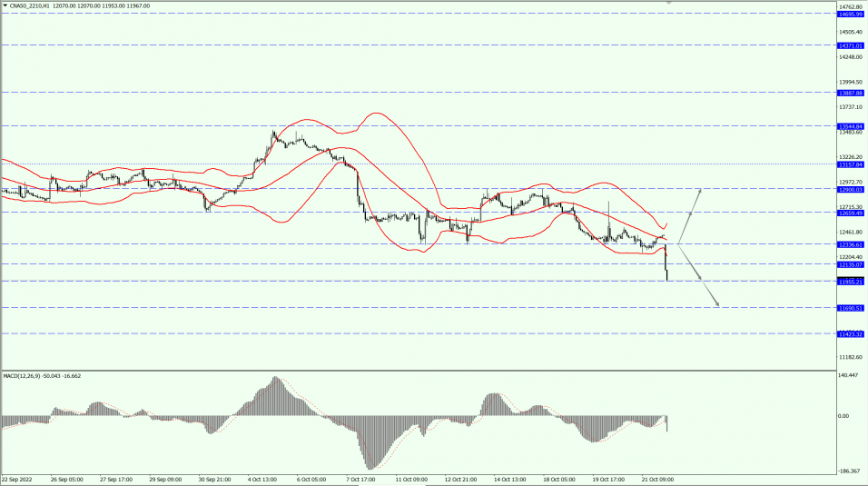Click the 12336.61 price level label
The height and width of the screenshot is (486, 868).
tap(851, 244)
